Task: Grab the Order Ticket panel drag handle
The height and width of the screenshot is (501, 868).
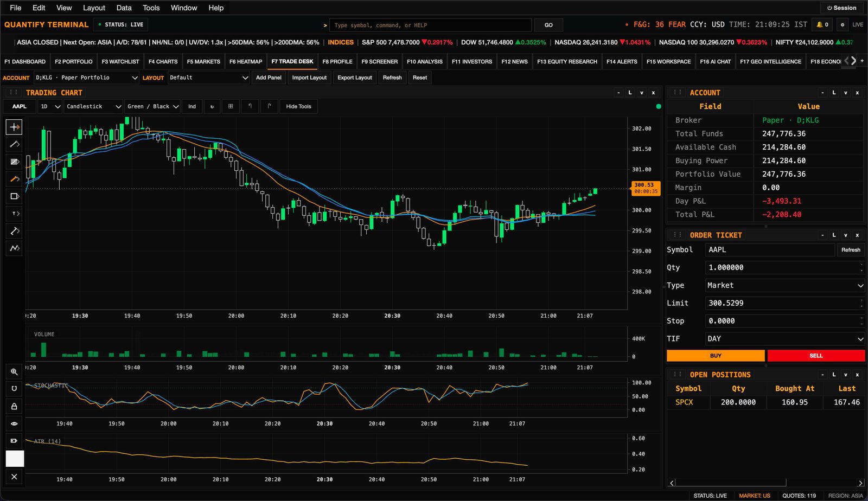Action: 678,235
